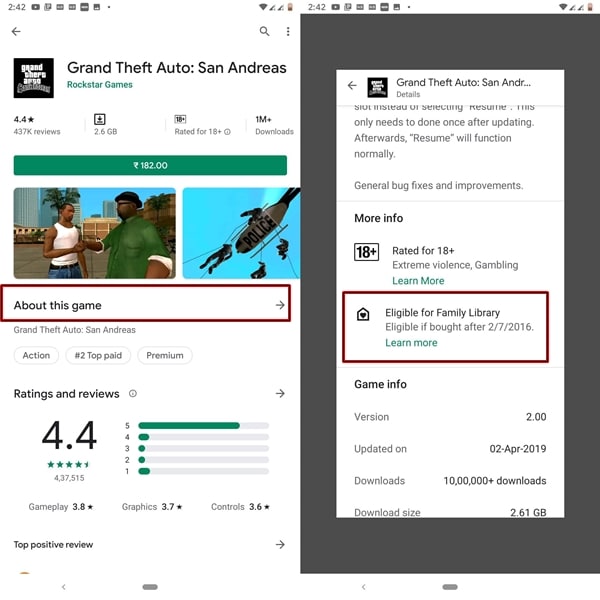The image size is (600, 600).
Task: Open the police helicopter screenshot
Action: click(x=241, y=233)
